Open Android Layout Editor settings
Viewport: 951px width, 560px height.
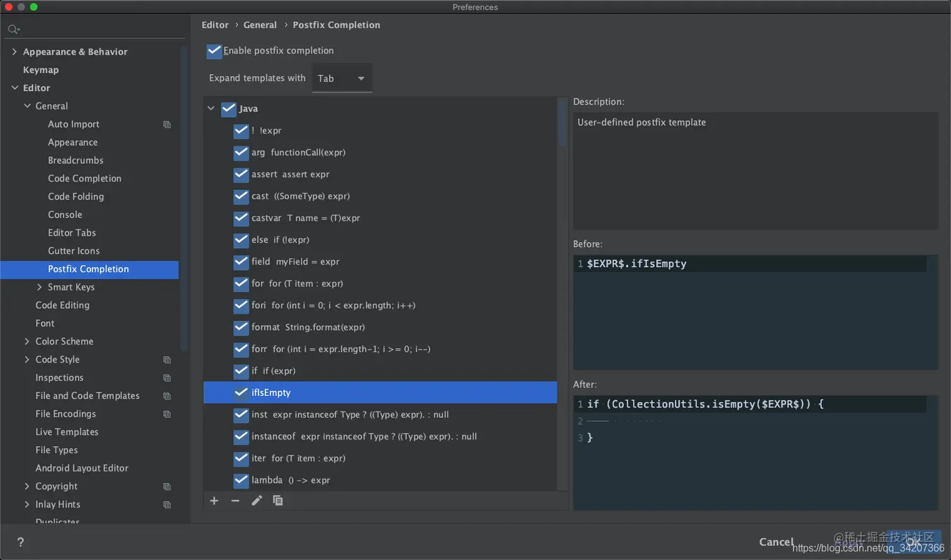point(82,468)
